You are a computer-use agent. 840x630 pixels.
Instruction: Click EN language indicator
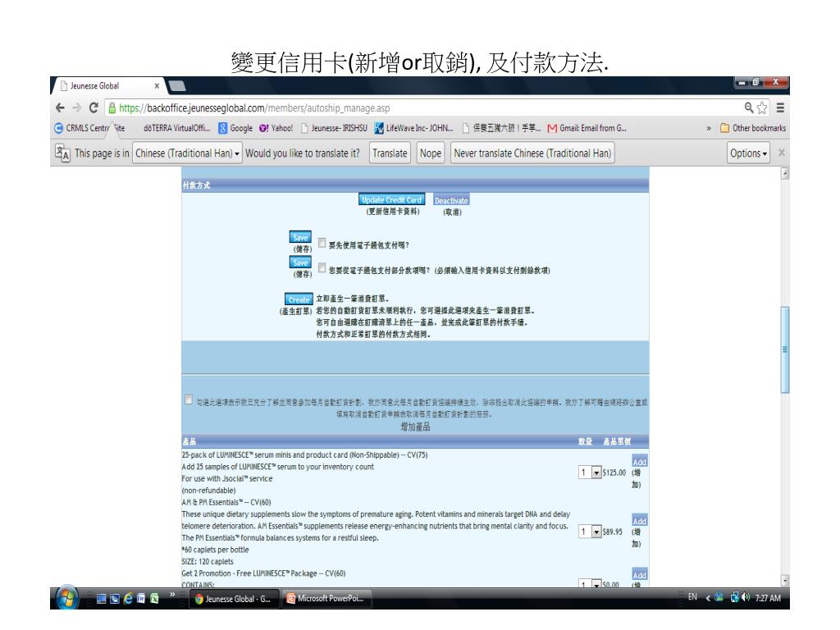coord(692,597)
